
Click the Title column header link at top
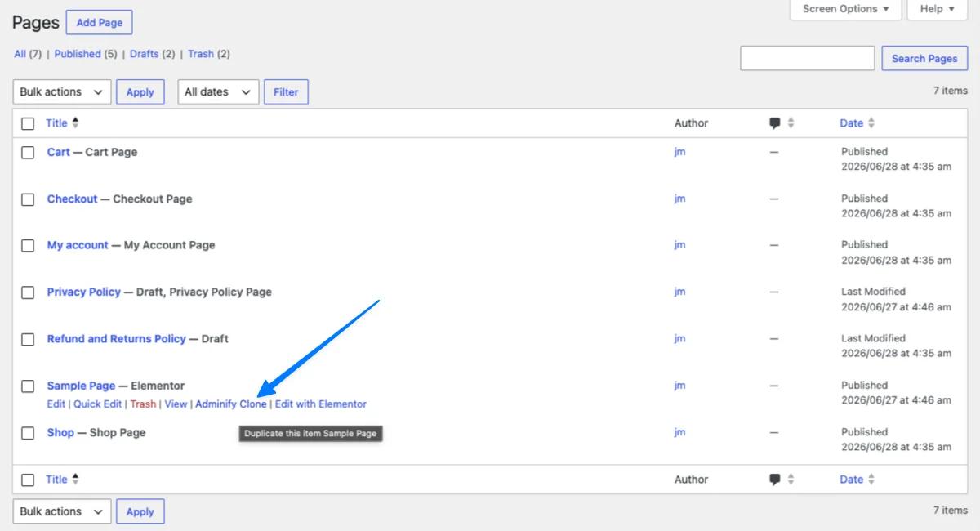tap(56, 123)
